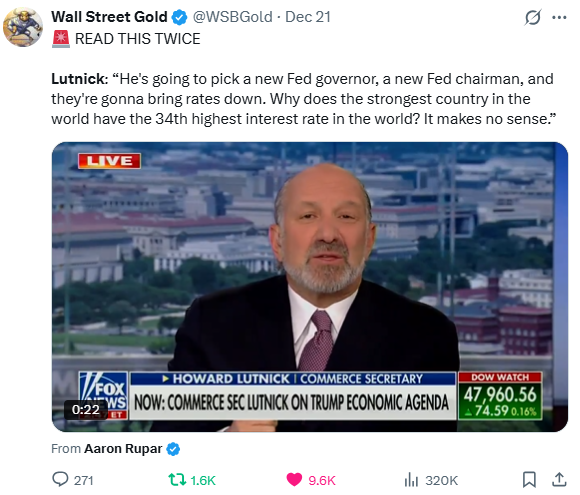Click the 1.6K reposts count
Screen dimensions: 580x495
203,480
